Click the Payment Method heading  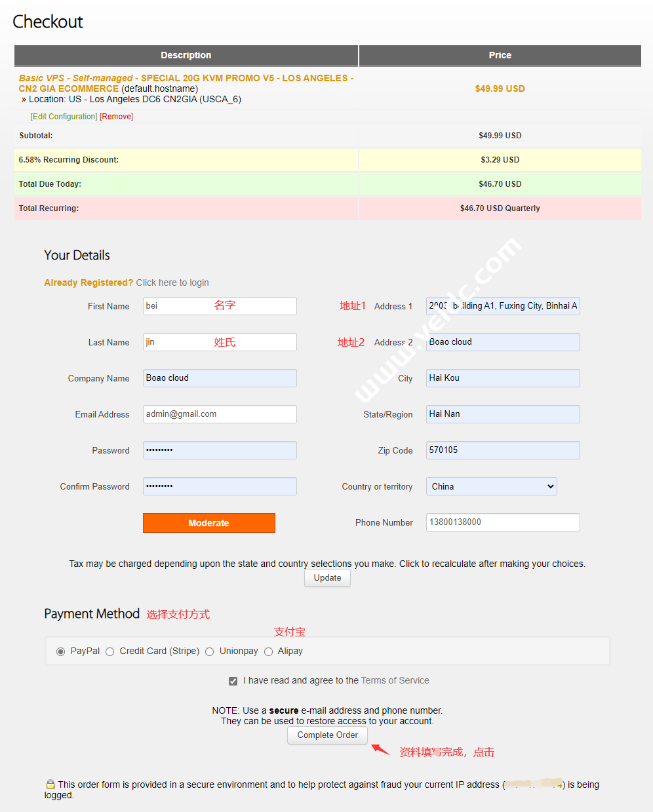[92, 614]
